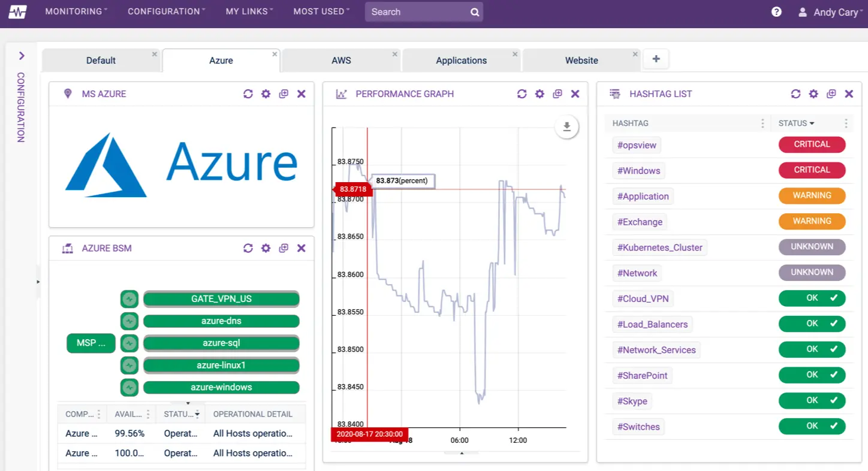868x471 pixels.
Task: Duplicate the MS Azure dashlet
Action: click(284, 93)
